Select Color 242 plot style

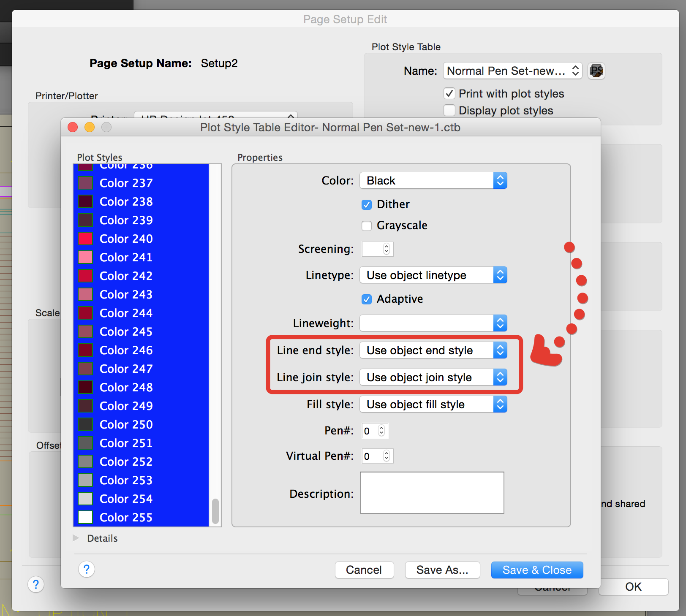pos(141,276)
